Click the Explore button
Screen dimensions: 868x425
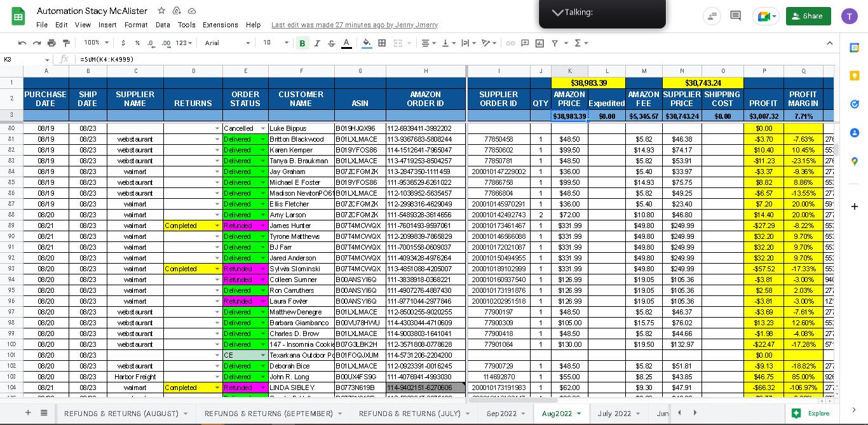[x=811, y=413]
